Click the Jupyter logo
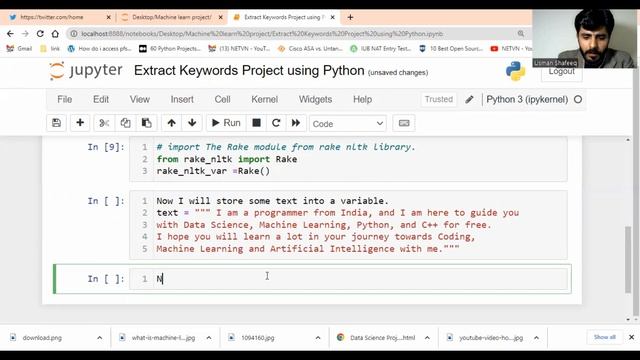The image size is (640, 360). click(x=85, y=71)
